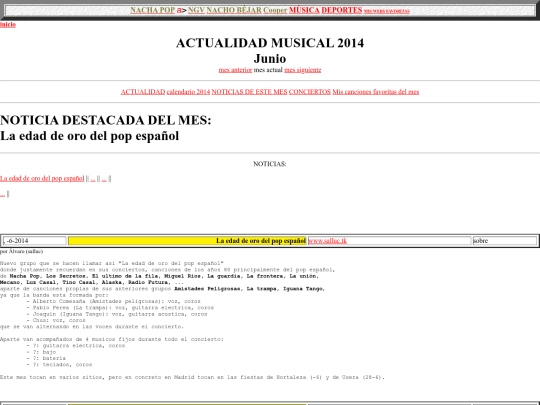Click the bold 'Amistades Peligrosas, La trampa, Iguana Tango' text
Viewport: 540px width, 405px height.
click(250, 289)
